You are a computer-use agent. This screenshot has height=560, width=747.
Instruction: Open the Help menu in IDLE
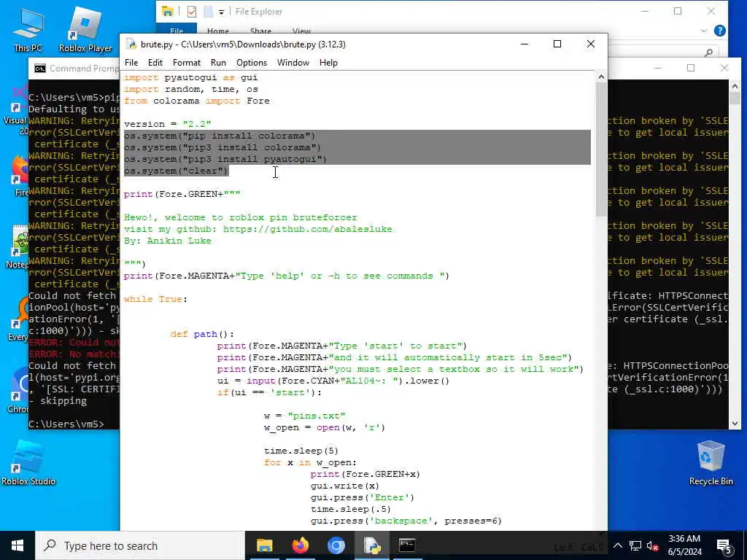pyautogui.click(x=328, y=63)
